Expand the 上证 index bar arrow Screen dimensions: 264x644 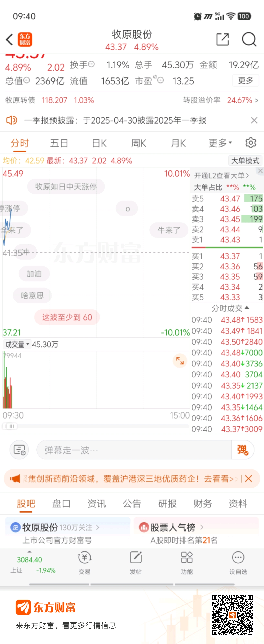point(30,551)
